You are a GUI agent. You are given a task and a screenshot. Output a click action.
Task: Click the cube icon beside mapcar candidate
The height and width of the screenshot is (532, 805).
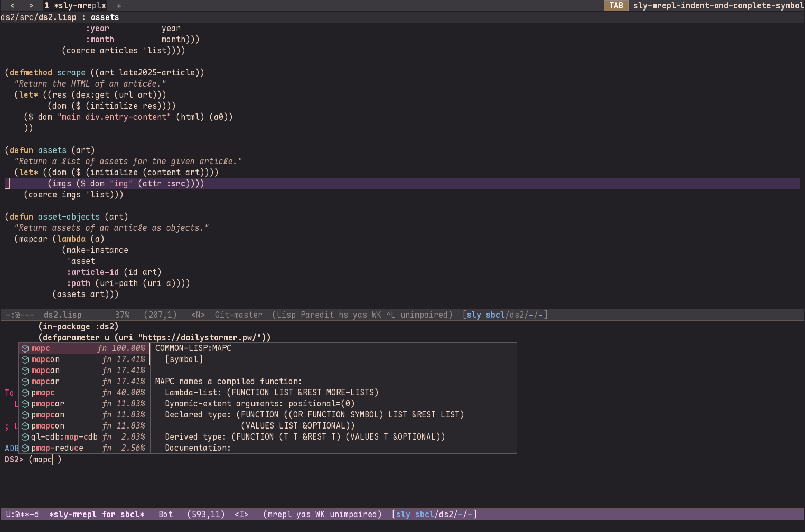25,382
